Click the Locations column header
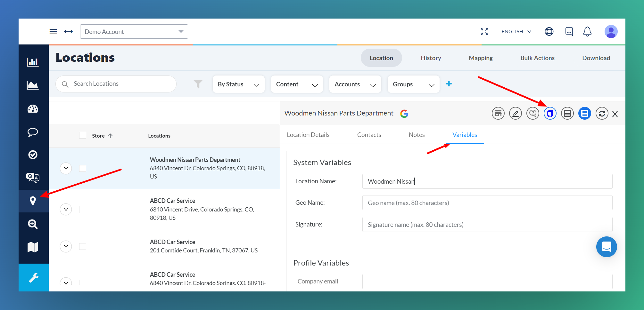The height and width of the screenshot is (310, 644). point(159,136)
